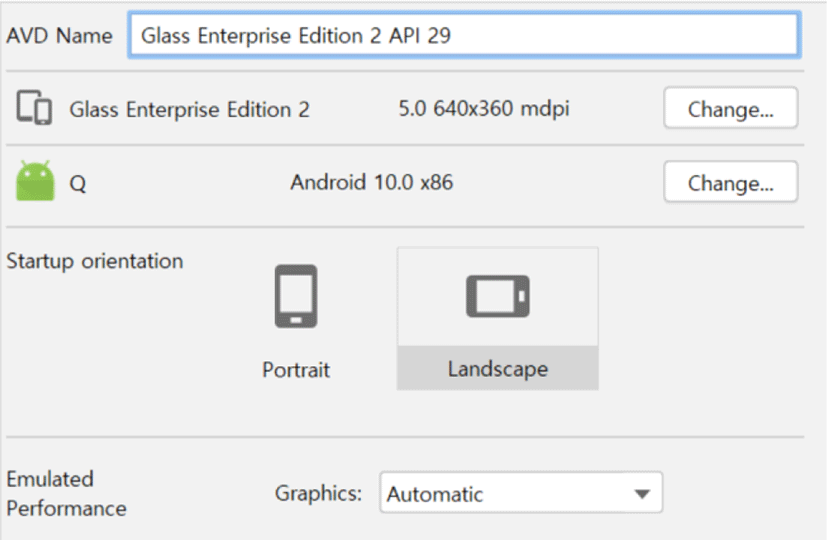
Task: Click the device hardware profile icon
Action: point(34,108)
